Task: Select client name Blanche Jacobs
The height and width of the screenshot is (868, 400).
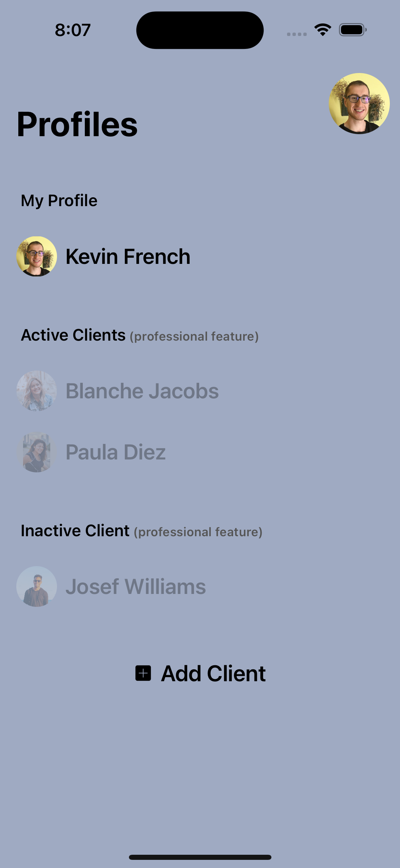Action: [x=142, y=391]
